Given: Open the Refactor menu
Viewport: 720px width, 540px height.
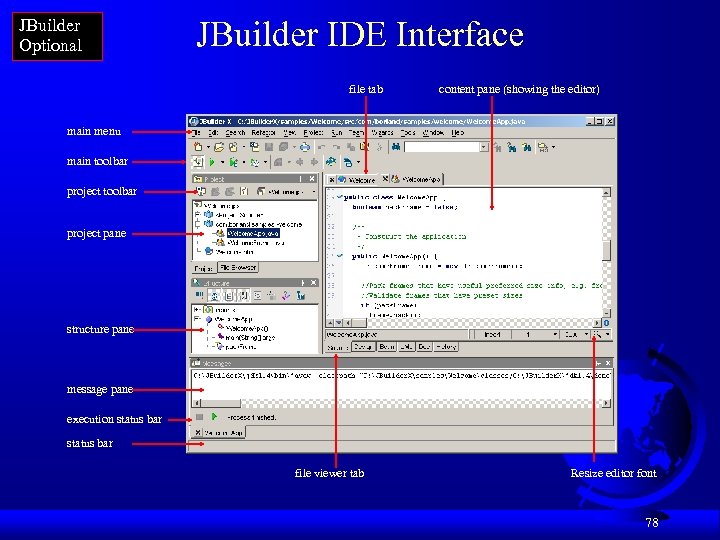Looking at the screenshot, I should pos(264,133).
